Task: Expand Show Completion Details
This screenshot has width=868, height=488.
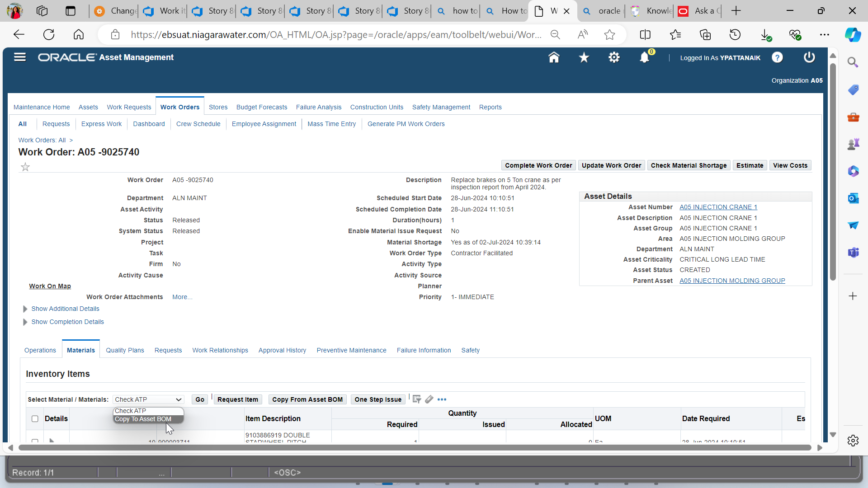Action: 67,322
